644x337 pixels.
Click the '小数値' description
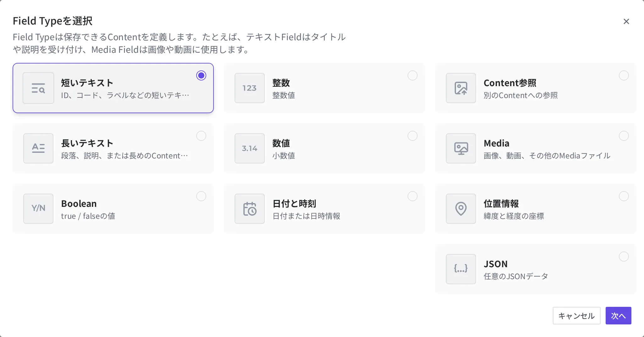click(x=284, y=156)
